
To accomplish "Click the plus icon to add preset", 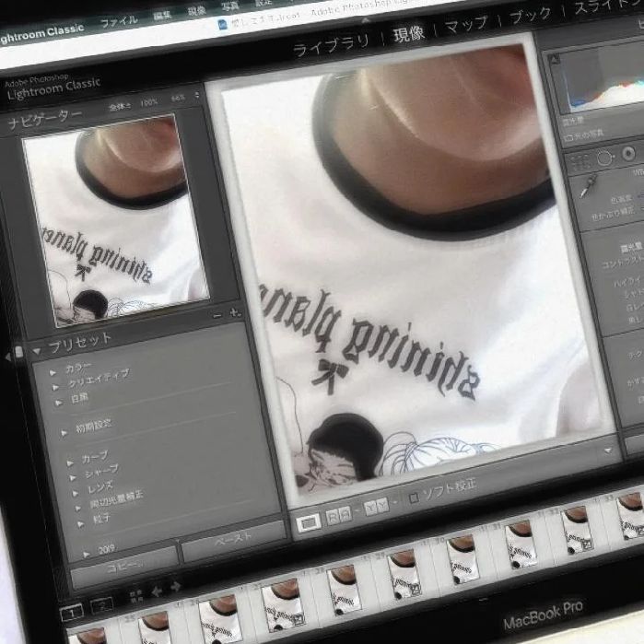I will (x=235, y=313).
